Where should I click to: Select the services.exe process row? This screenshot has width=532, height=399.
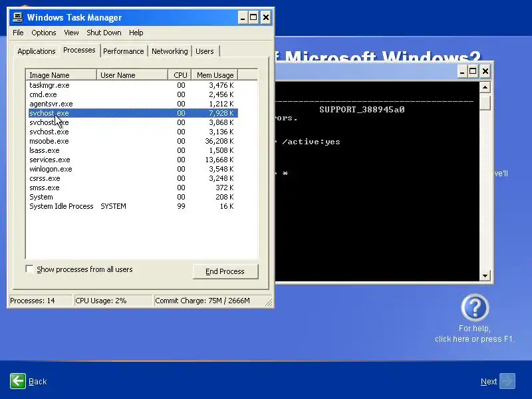coord(133,160)
